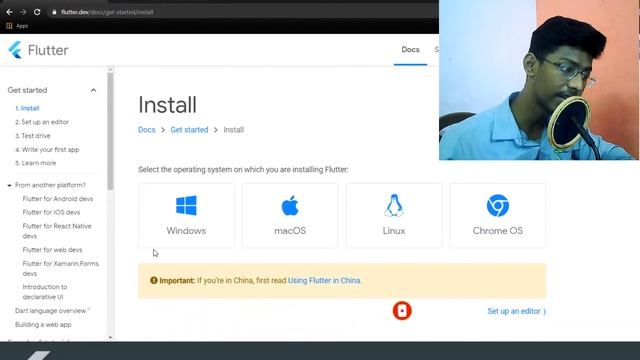Click the Chrome OS logo icon
640x360 pixels.
coord(498,205)
